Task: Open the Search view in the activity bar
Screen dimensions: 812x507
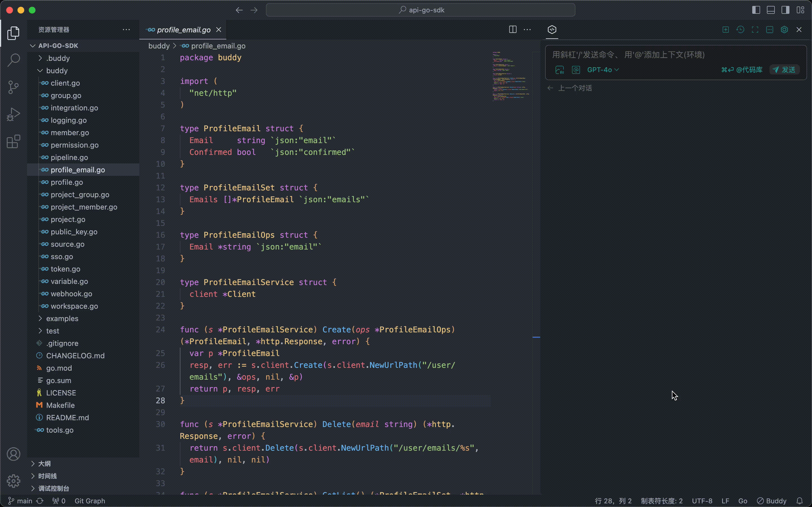Action: [14, 60]
